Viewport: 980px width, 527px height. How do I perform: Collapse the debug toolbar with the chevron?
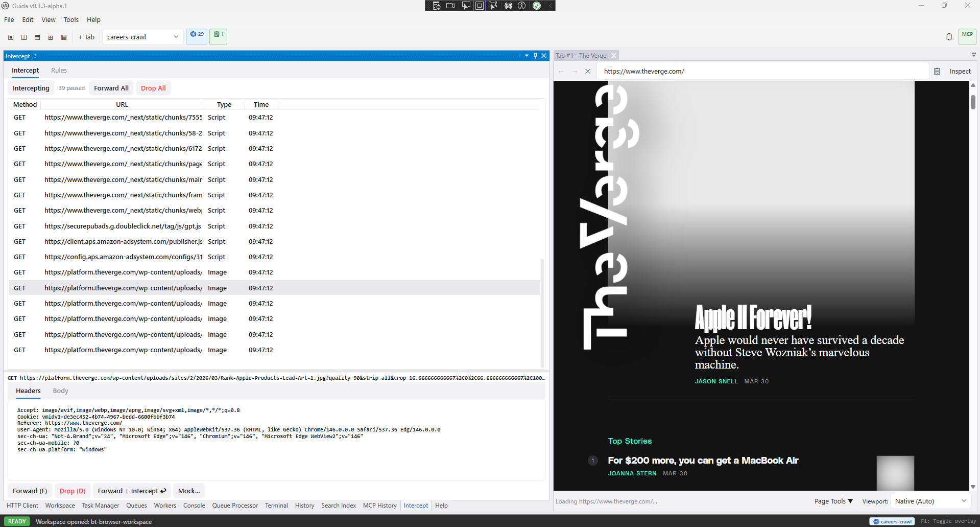(x=551, y=6)
